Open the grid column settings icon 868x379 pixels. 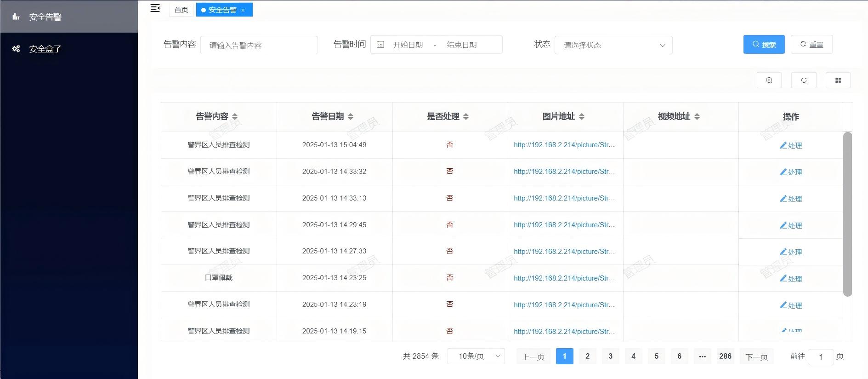pos(838,80)
